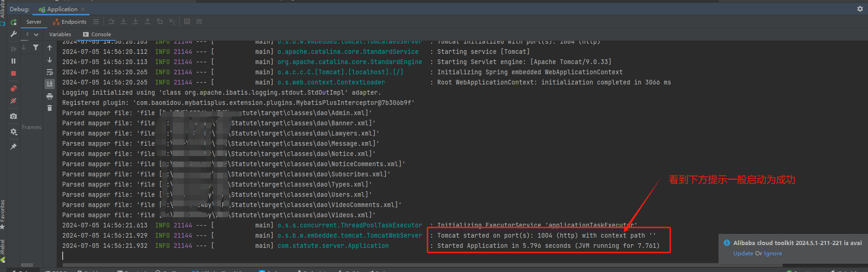Open the debugger settings gear dropdown
The height and width of the screenshot is (272, 868).
(13, 132)
